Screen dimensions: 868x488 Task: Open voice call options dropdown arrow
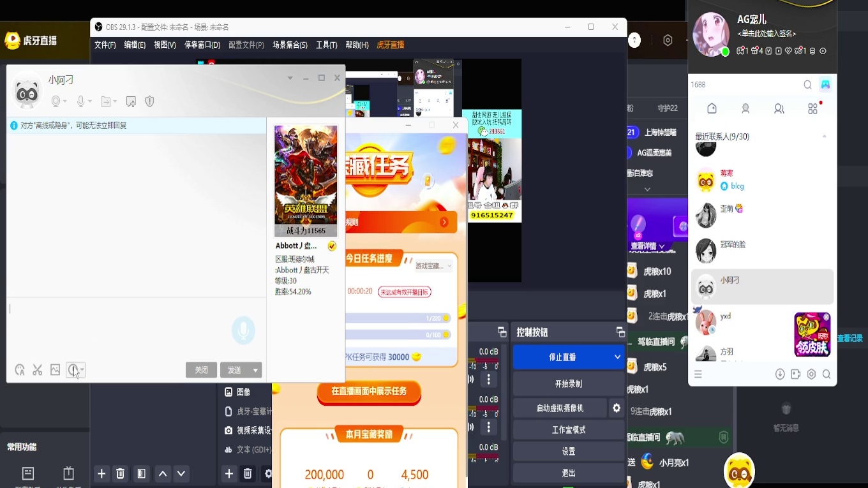click(x=90, y=102)
